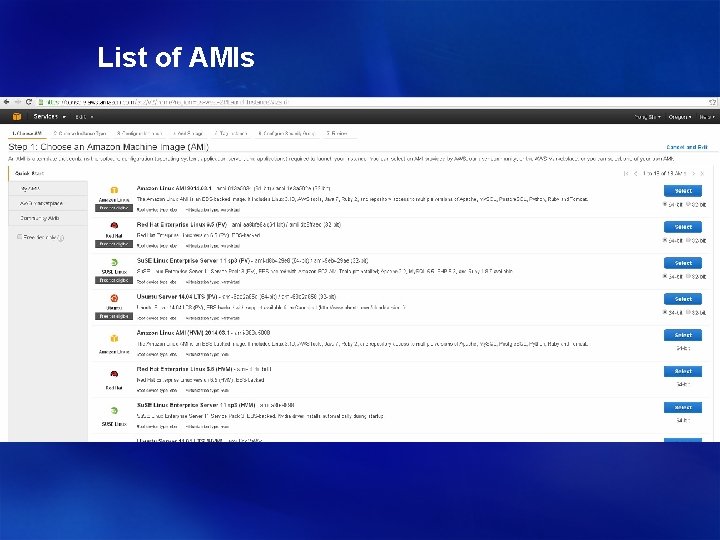This screenshot has width=720, height=540.
Task: Open the Help dropdown menu
Action: 707,117
